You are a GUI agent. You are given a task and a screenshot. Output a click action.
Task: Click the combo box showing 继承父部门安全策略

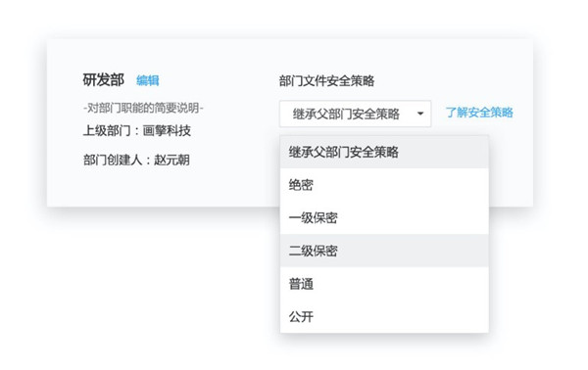(x=355, y=114)
